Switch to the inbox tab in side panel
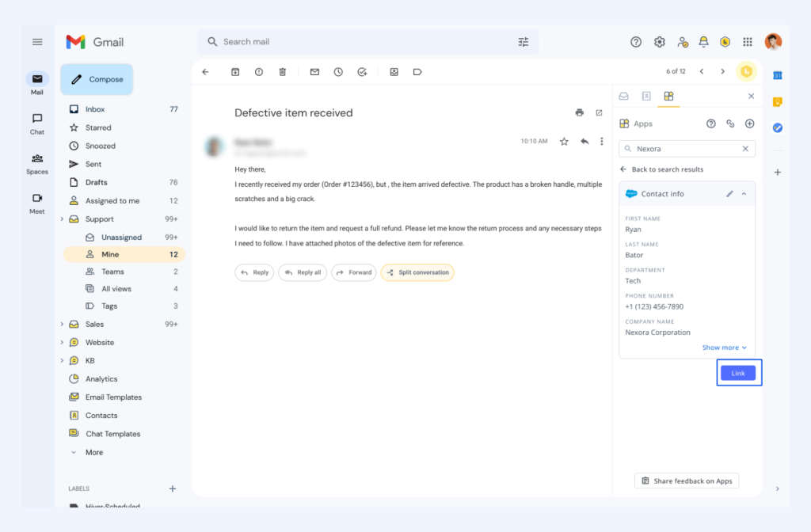The width and height of the screenshot is (811, 532). point(624,96)
